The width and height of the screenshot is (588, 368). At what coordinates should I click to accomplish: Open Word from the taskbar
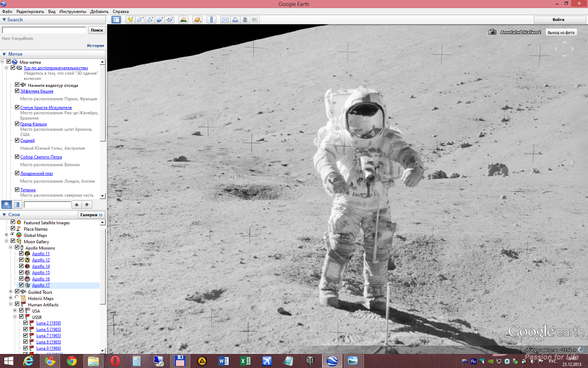coord(223,361)
